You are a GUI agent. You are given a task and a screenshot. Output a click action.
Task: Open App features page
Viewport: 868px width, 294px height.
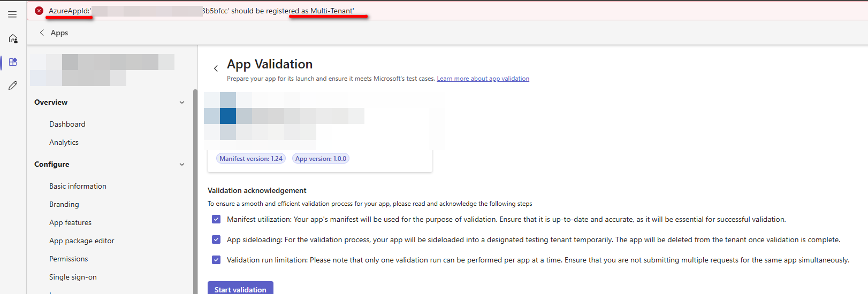(70, 222)
